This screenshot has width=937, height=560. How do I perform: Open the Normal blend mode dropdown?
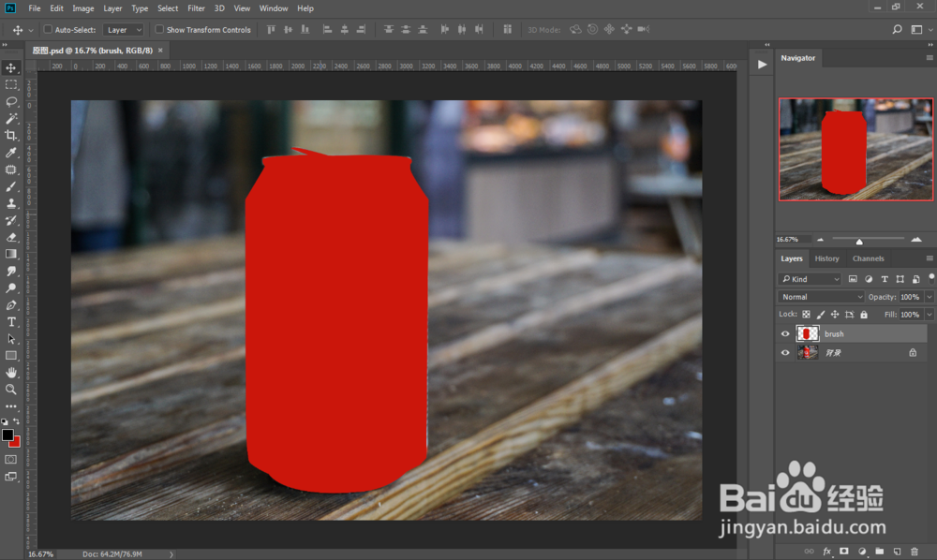click(822, 297)
